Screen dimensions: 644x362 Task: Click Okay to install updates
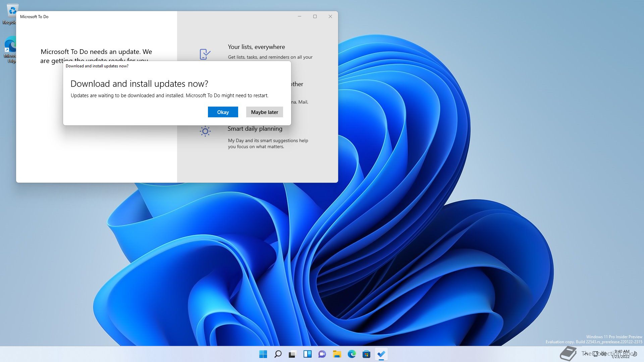[x=223, y=112]
